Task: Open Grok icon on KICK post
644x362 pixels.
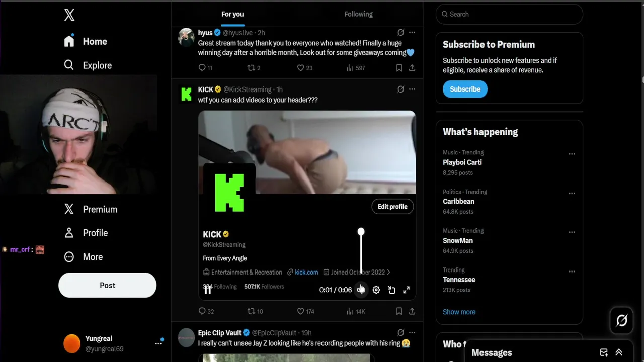Action: click(x=400, y=89)
